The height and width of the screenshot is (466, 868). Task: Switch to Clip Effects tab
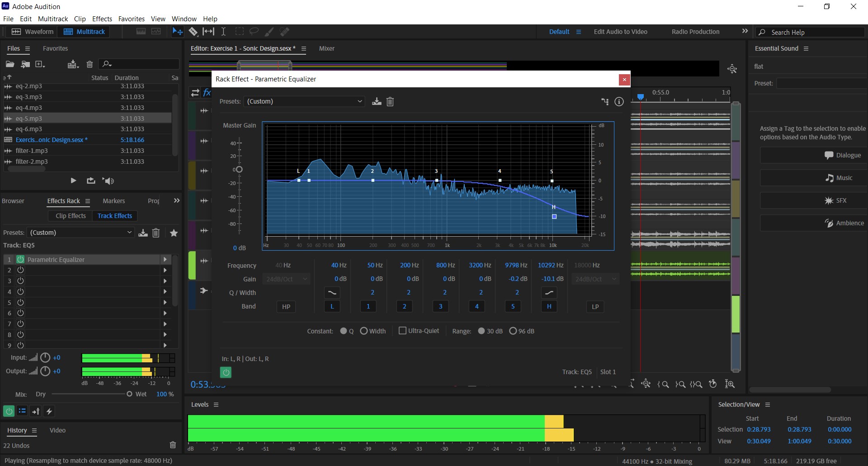click(71, 216)
